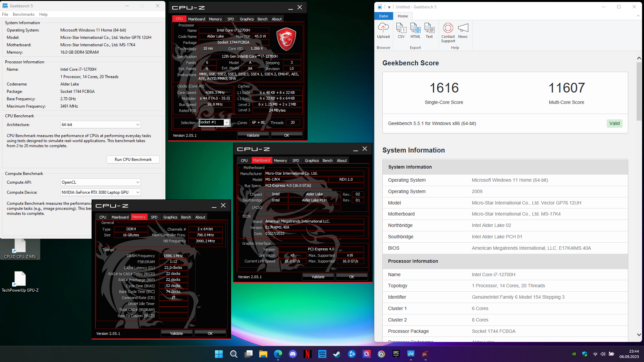Screen dimensions: 644x362
Task: Open Discord from the taskbar
Action: pyautogui.click(x=293, y=354)
